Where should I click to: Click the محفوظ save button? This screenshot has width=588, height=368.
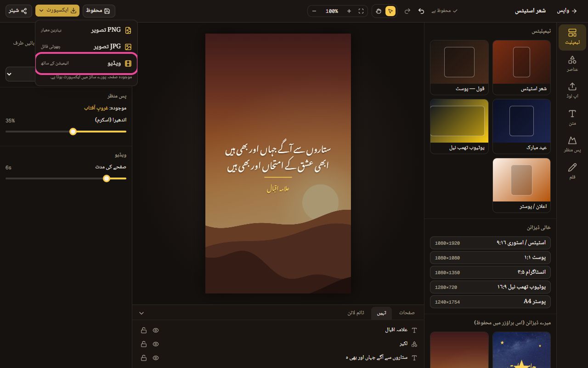99,11
